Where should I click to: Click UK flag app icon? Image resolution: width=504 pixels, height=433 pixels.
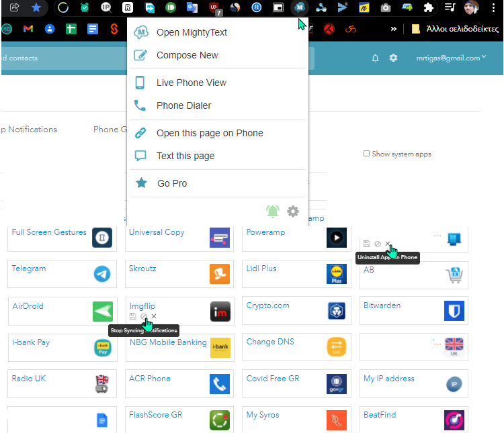[454, 347]
